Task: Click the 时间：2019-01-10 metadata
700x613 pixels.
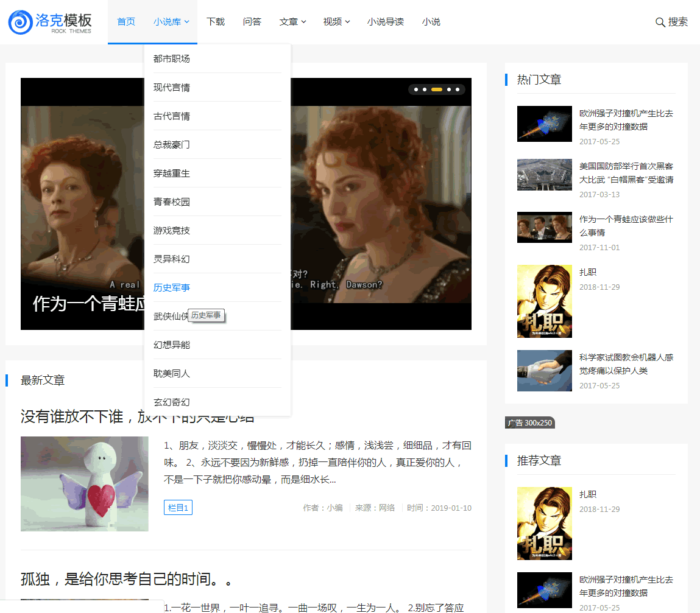Action: pos(439,508)
